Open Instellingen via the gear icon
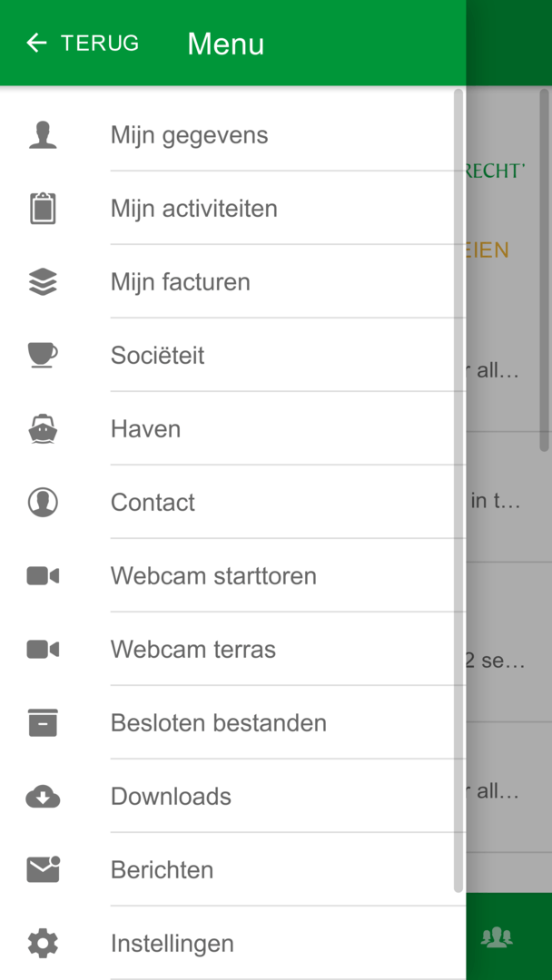 click(43, 943)
